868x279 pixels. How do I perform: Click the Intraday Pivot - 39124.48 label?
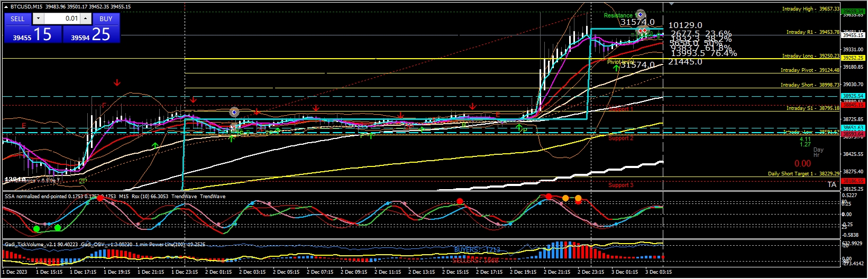click(810, 70)
